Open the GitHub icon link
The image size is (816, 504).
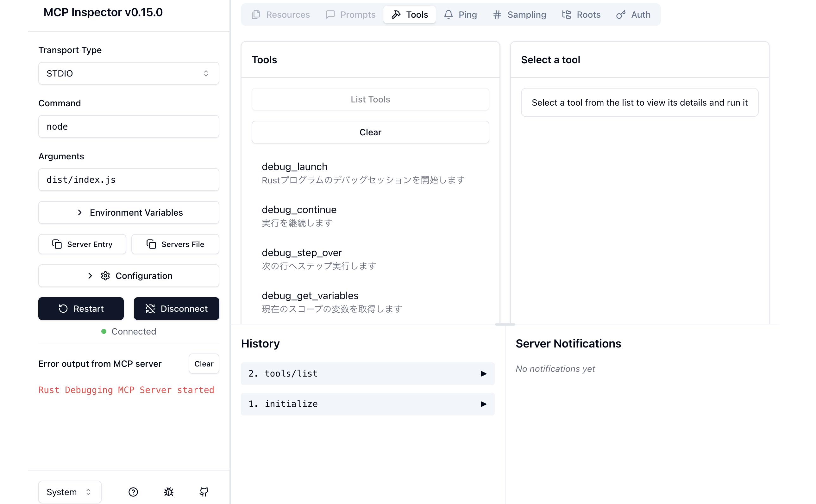[x=204, y=492]
